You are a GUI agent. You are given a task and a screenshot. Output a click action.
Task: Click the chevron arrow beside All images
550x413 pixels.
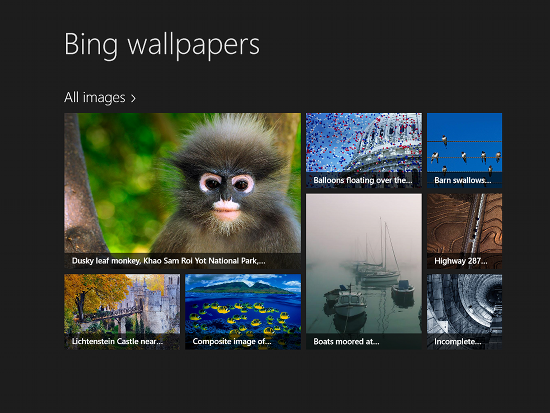point(133,99)
